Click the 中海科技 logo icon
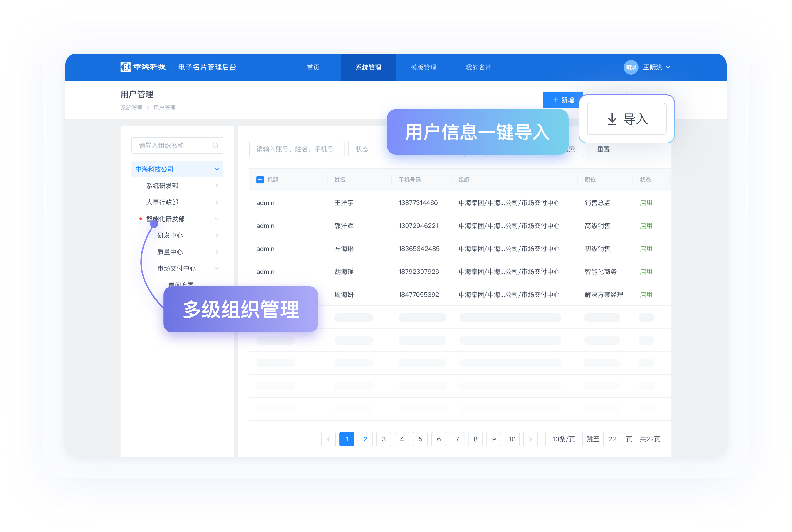This screenshot has height=532, width=792. (125, 67)
